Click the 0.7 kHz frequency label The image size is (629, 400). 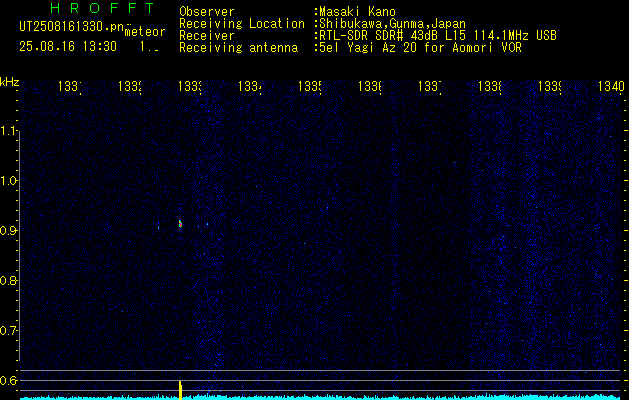pyautogui.click(x=8, y=330)
